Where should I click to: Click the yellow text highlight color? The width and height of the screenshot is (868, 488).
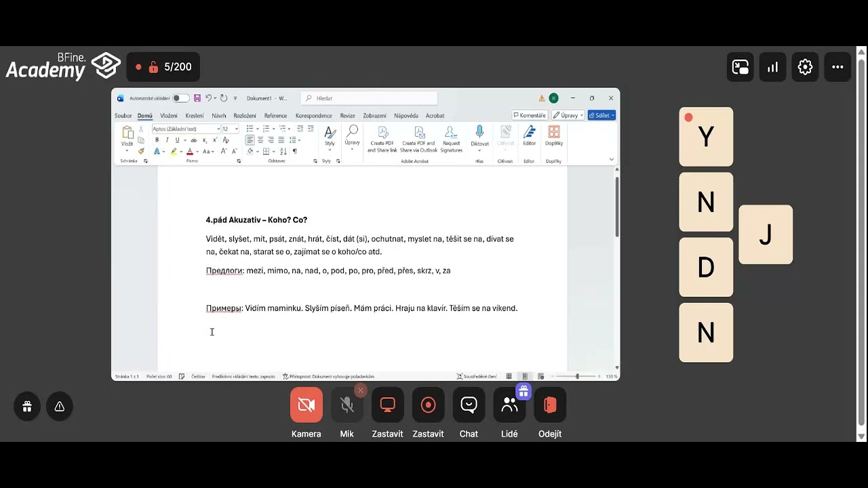pos(174,152)
